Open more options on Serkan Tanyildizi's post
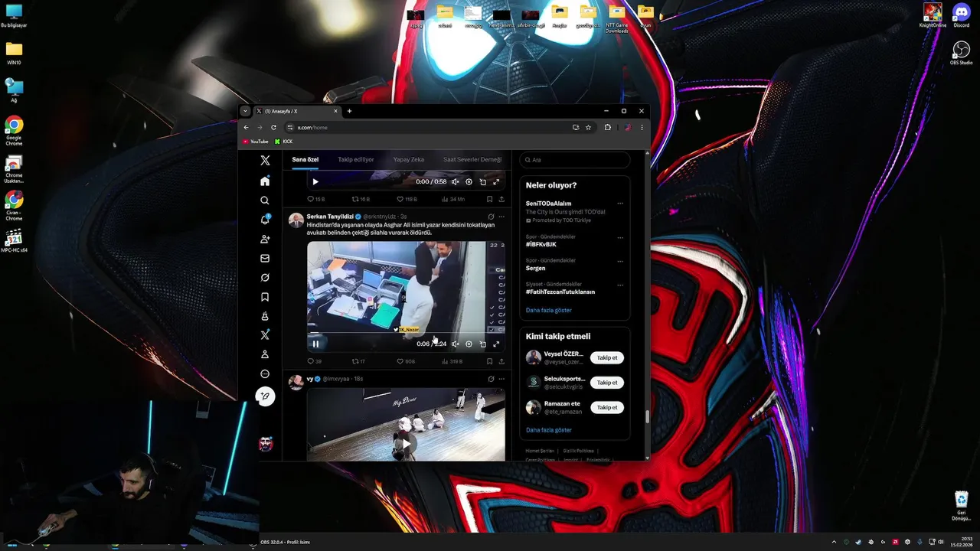The width and height of the screenshot is (980, 551). (501, 217)
